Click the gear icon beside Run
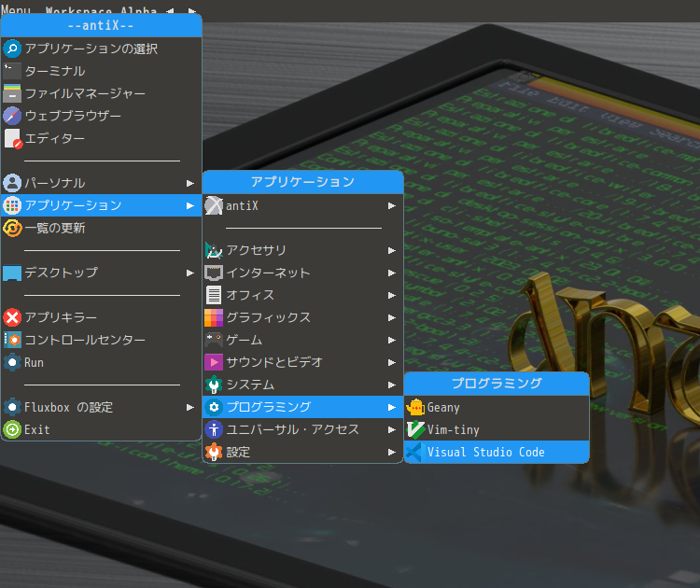Screen dimensions: 700x588 pos(12,362)
